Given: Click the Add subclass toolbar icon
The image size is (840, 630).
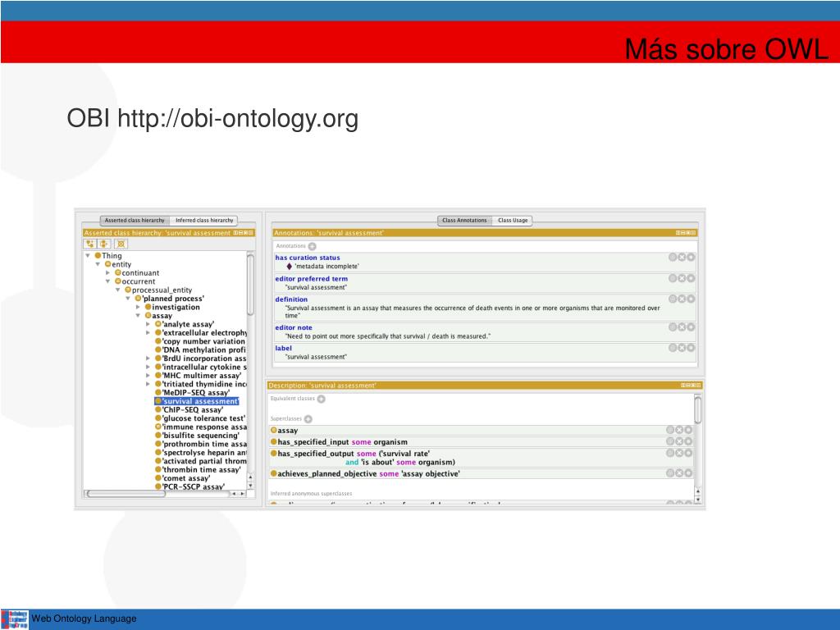Looking at the screenshot, I should tap(89, 244).
